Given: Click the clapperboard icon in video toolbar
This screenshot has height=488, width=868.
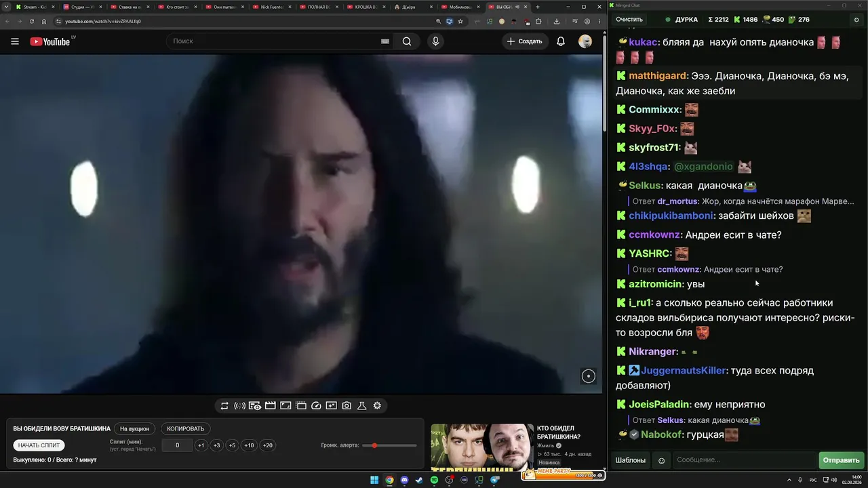Looking at the screenshot, I should coord(270,406).
